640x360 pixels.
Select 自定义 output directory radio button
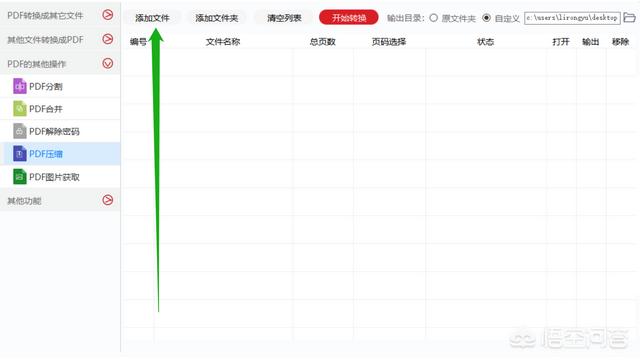[x=486, y=18]
